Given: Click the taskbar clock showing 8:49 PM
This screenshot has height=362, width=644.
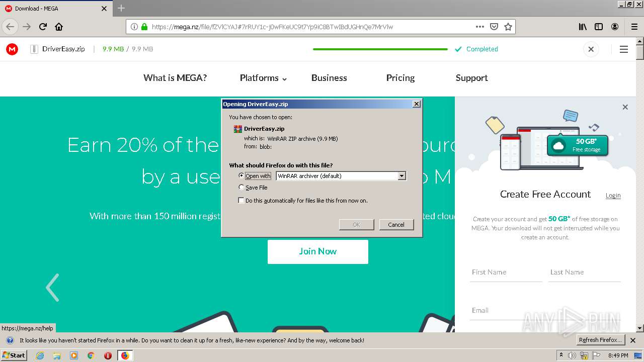Looking at the screenshot, I should point(618,355).
